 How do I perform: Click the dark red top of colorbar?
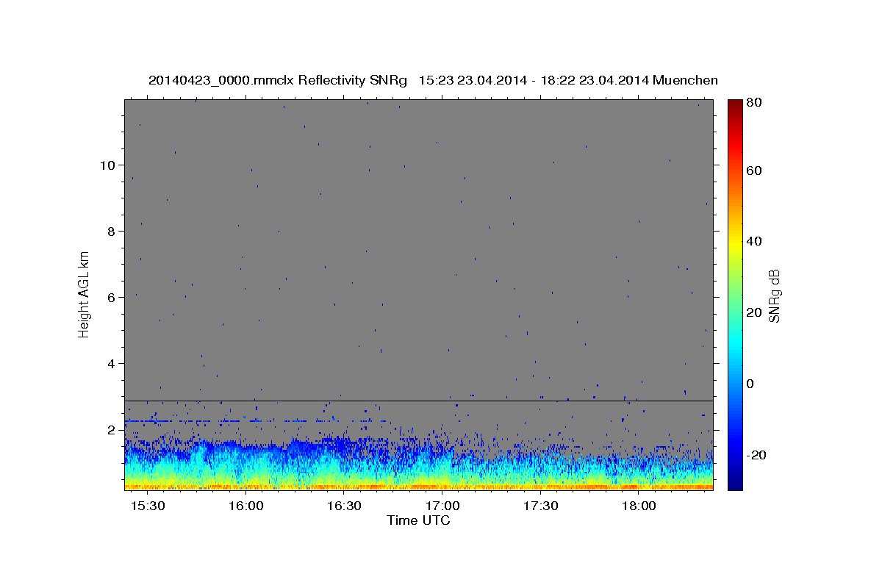click(x=735, y=104)
